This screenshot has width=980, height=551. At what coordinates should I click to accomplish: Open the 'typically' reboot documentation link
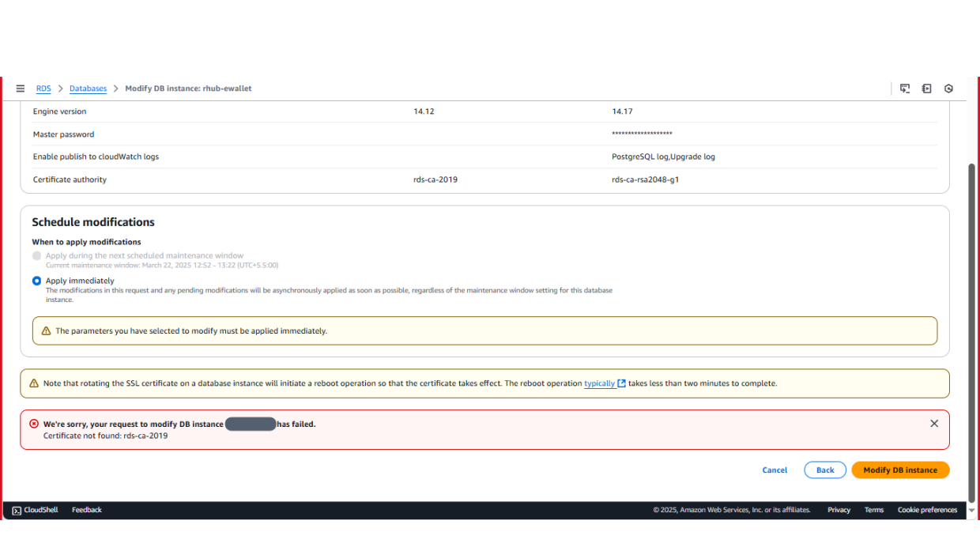tap(599, 383)
